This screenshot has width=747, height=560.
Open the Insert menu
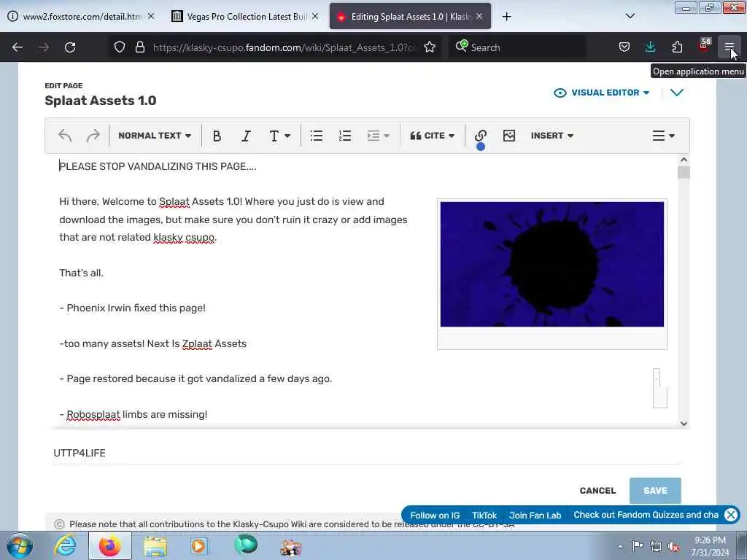552,136
